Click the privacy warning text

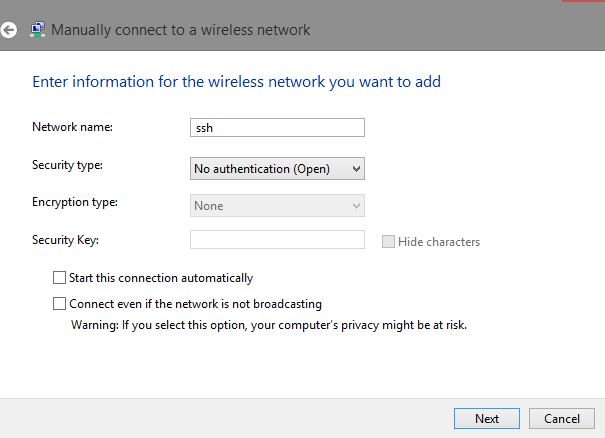pyautogui.click(x=269, y=325)
